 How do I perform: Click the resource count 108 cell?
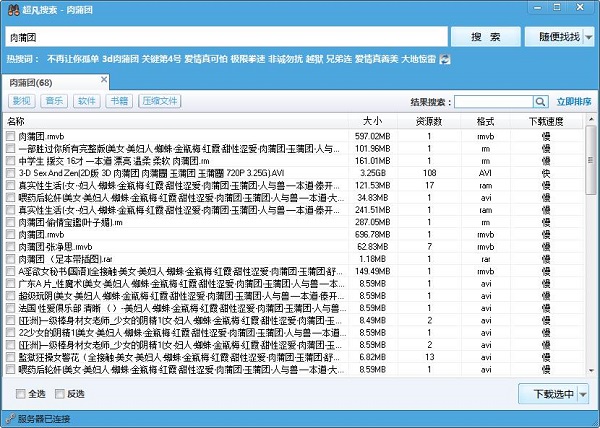click(x=429, y=173)
